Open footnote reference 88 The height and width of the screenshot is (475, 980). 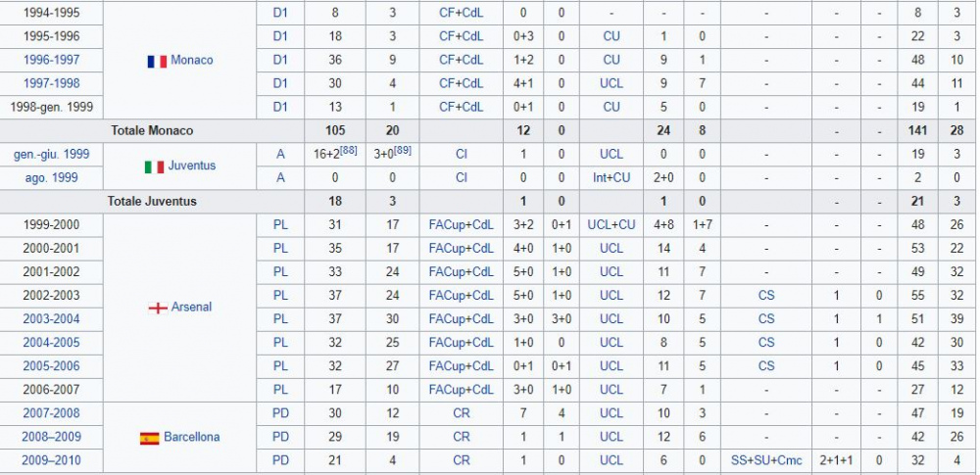pos(348,150)
